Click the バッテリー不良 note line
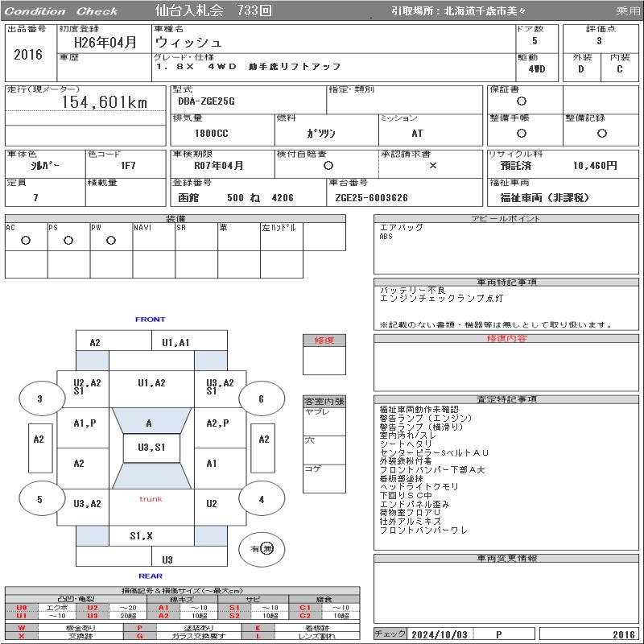The height and width of the screenshot is (644, 644). click(x=412, y=291)
